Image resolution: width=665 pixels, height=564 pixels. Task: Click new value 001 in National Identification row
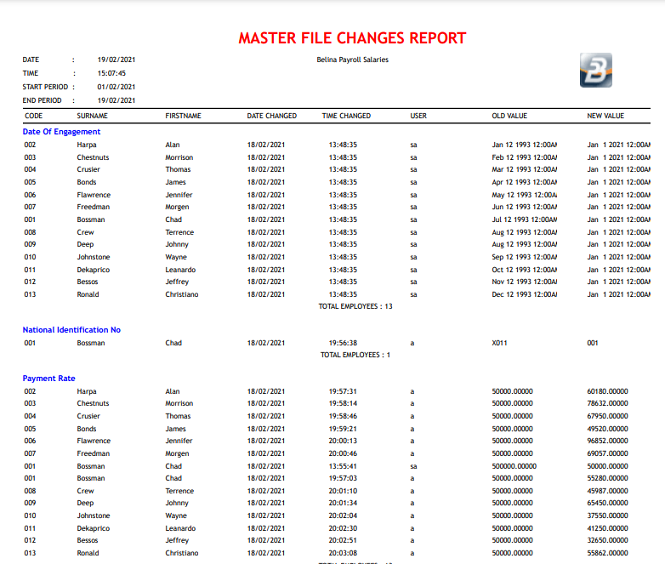(x=592, y=343)
